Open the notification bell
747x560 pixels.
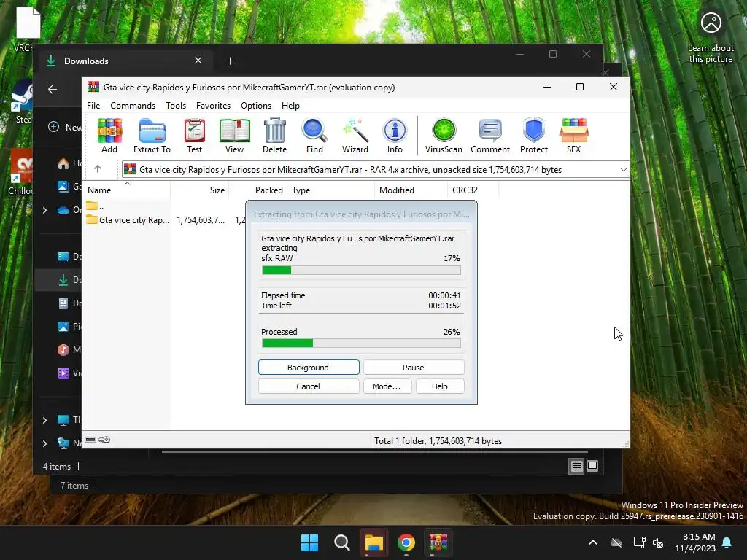pyautogui.click(x=727, y=542)
